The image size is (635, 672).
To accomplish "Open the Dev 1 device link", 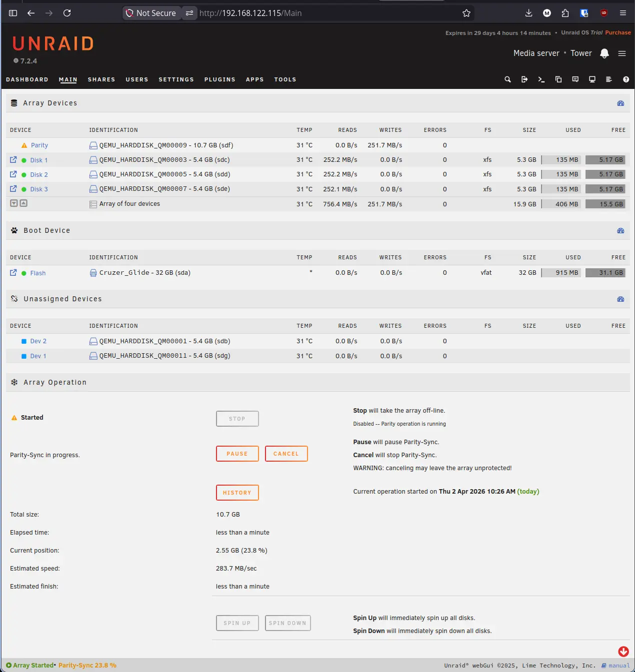I will (x=38, y=356).
